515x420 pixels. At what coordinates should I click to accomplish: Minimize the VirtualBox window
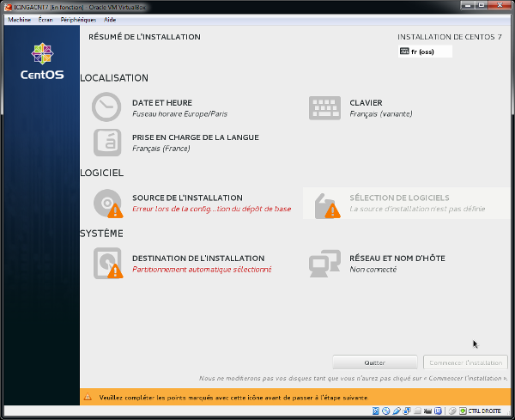[468, 5]
